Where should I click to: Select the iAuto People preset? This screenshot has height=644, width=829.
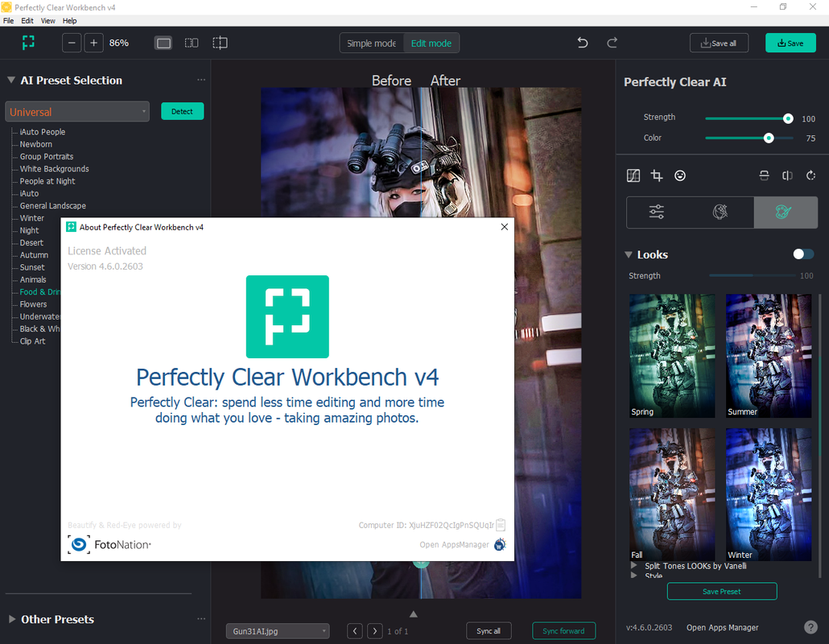point(43,132)
